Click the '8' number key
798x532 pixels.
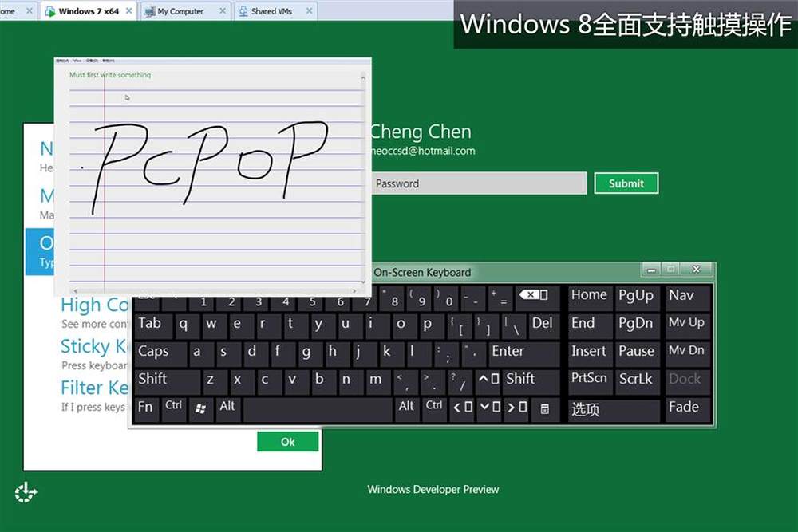pos(393,298)
